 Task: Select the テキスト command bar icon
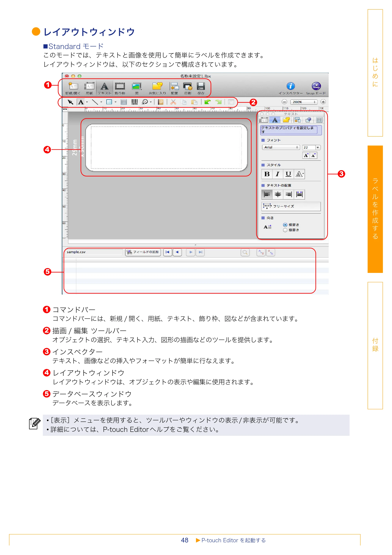[104, 88]
